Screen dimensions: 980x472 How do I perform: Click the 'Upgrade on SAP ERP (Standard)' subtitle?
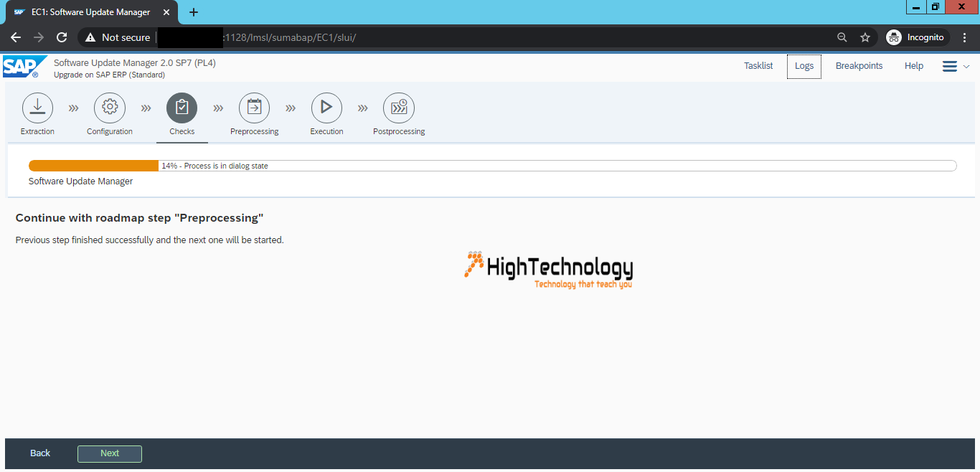[x=109, y=75]
